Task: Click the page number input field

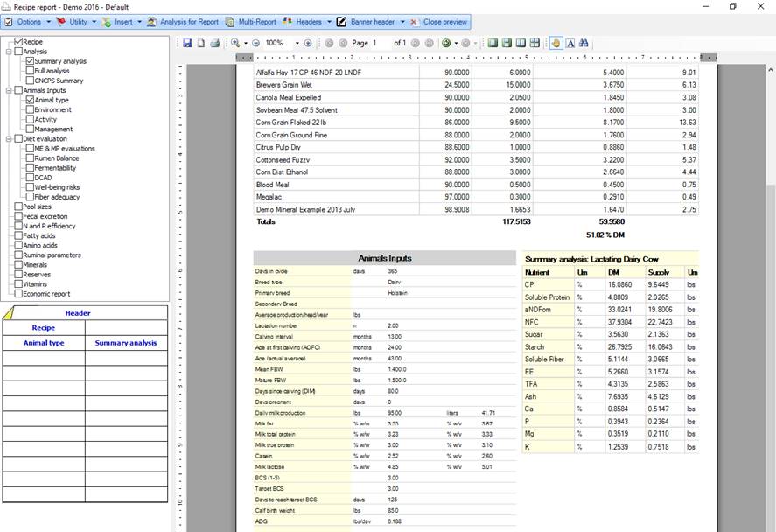Action: pos(380,43)
